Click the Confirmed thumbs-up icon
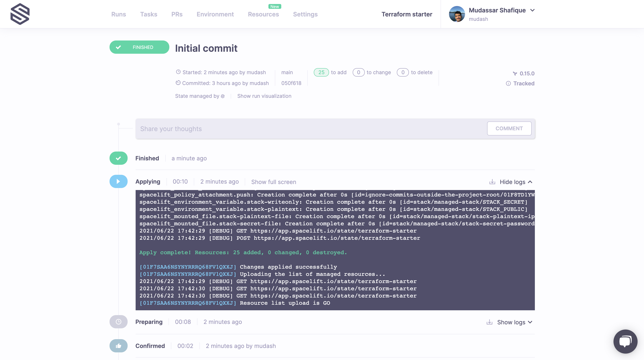Image resolution: width=644 pixels, height=360 pixels. [x=119, y=346]
